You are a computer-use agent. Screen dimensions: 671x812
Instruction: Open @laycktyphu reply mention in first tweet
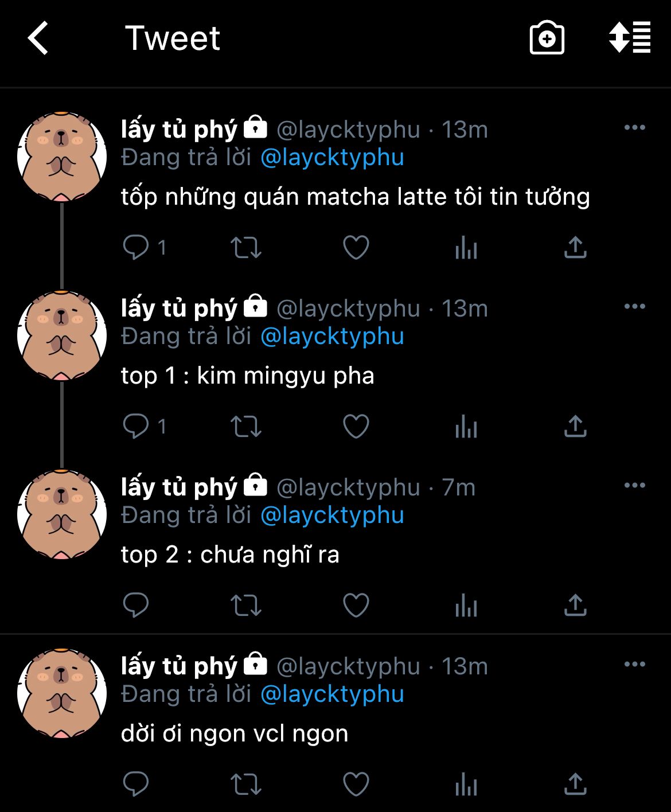click(x=332, y=158)
